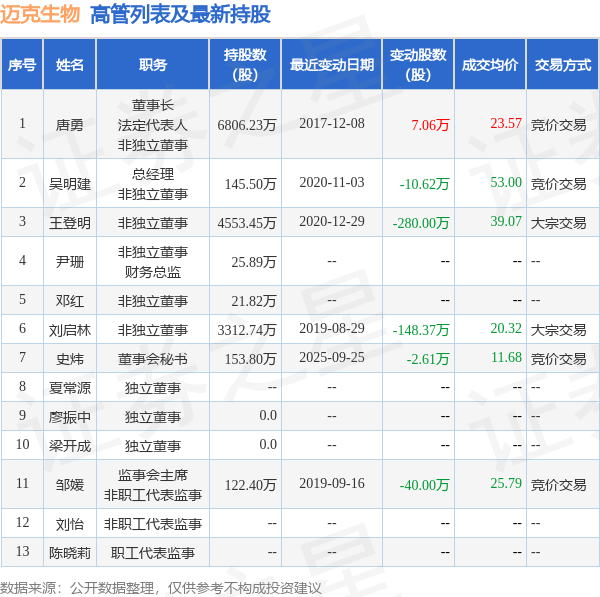Click the date 2019-09-16

point(332,484)
